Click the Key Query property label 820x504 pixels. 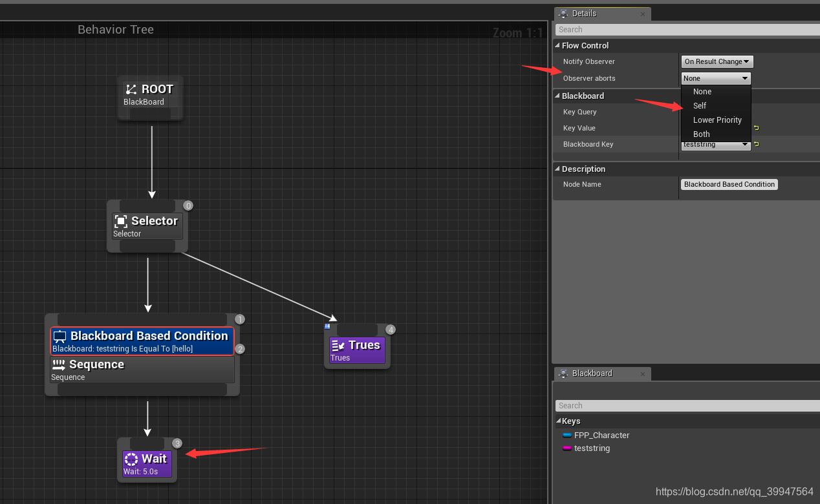click(580, 112)
